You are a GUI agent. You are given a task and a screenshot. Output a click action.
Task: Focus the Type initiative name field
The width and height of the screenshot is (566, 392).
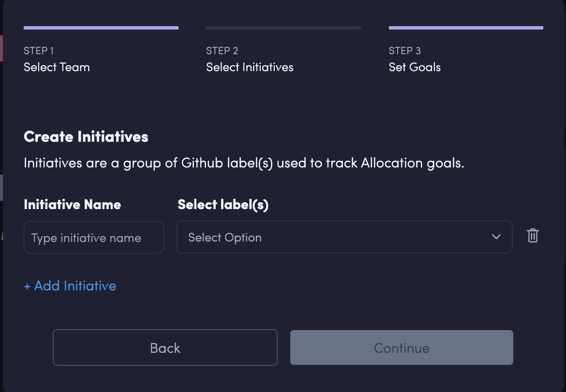pyautogui.click(x=93, y=238)
